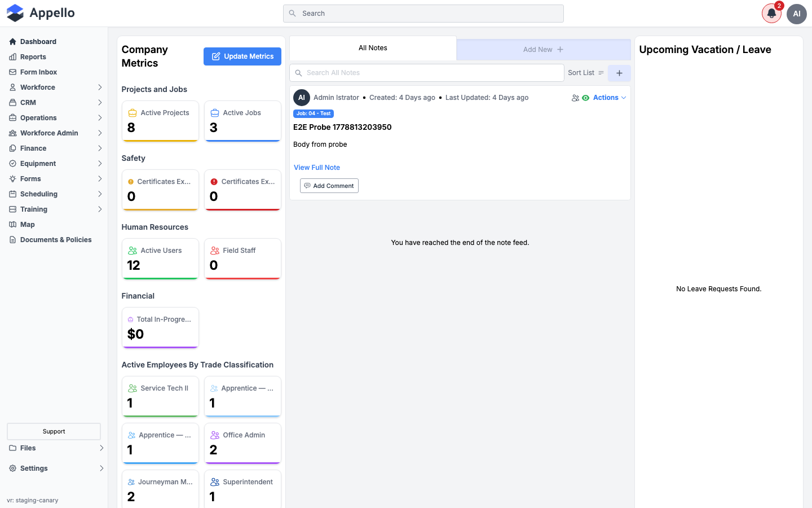Click the Update Metrics button
This screenshot has height=508, width=812.
point(242,56)
